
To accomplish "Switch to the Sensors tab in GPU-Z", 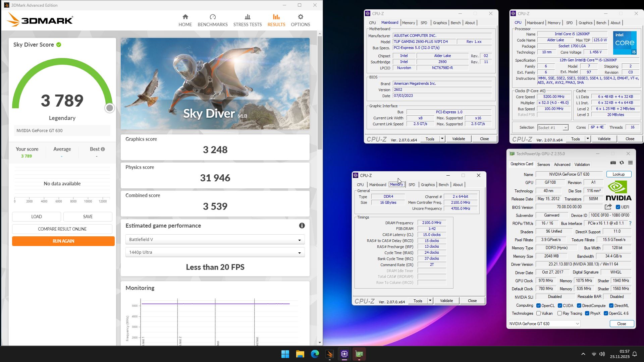I will (543, 165).
